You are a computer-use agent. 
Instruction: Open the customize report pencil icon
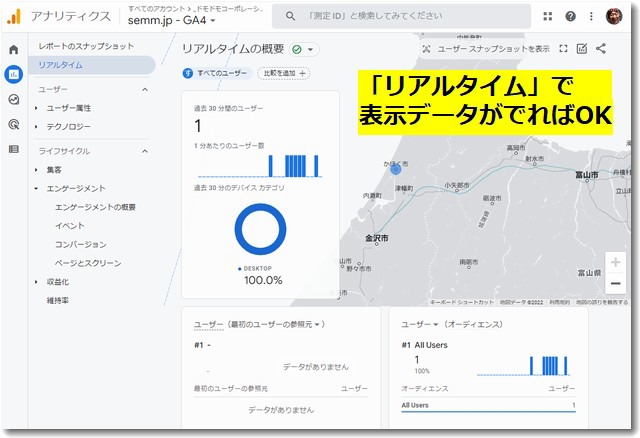point(582,49)
